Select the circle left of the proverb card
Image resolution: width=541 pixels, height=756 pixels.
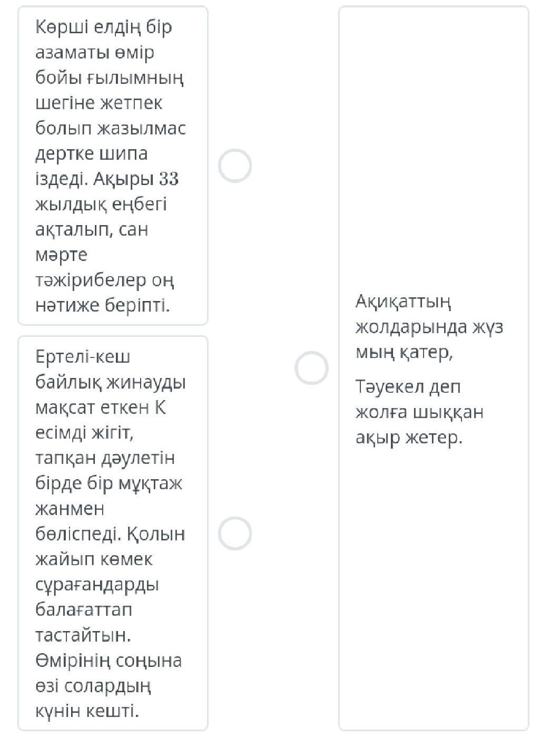pos(311,367)
